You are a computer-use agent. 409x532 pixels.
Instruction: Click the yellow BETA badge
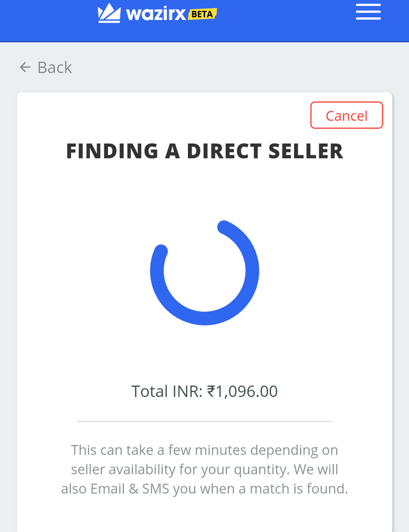(x=203, y=14)
